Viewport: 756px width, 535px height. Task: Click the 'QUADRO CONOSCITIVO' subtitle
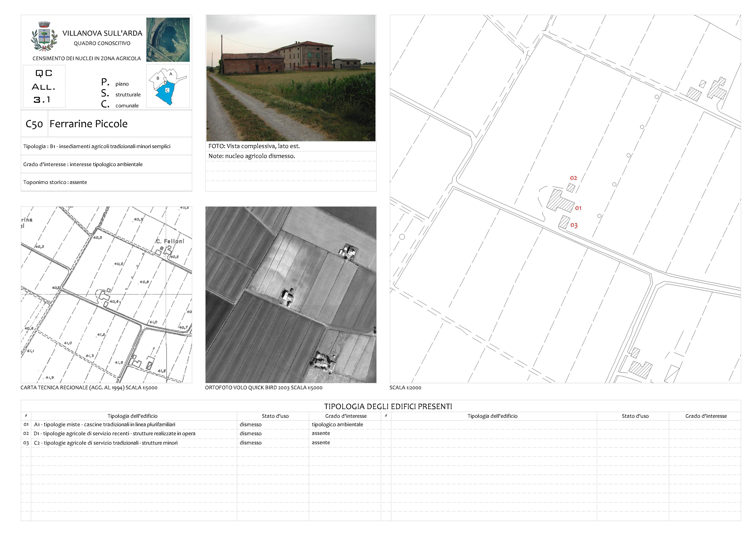(x=102, y=43)
